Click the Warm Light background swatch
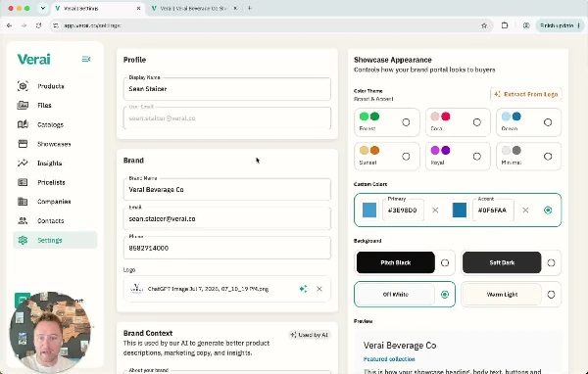The image size is (588, 374). click(502, 295)
